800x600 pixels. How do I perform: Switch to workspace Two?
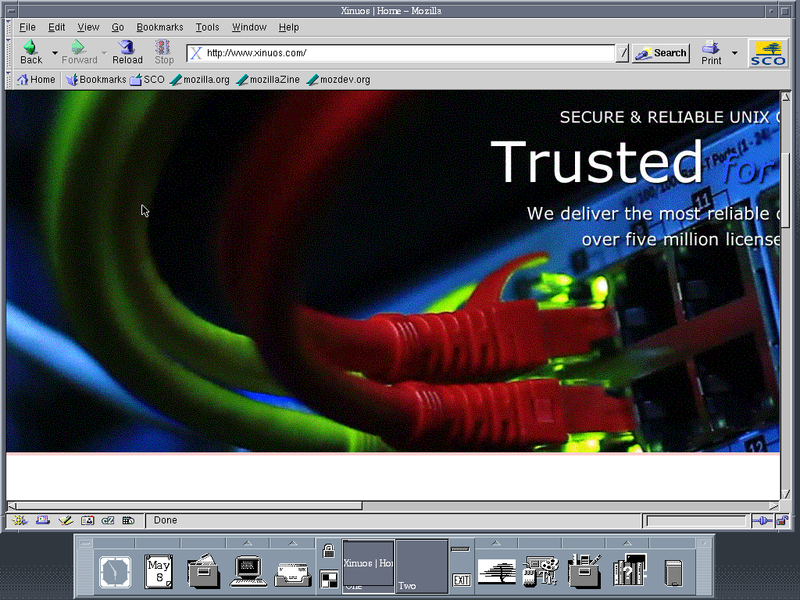(x=421, y=566)
